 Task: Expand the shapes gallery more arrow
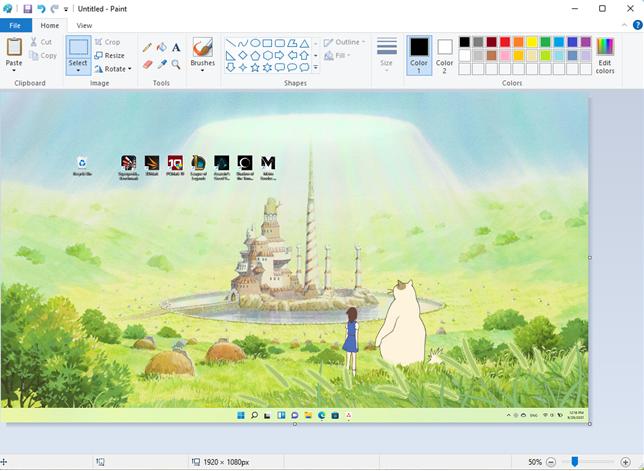(316, 67)
